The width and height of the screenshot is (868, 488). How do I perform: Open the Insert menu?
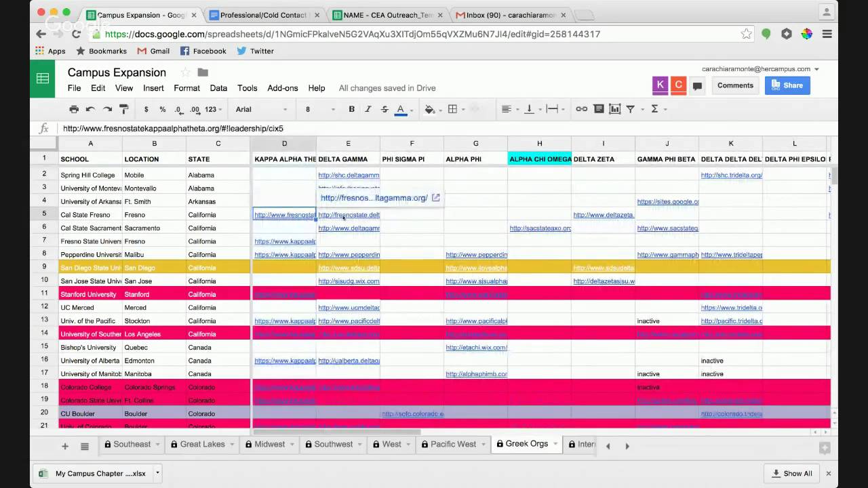click(x=153, y=88)
